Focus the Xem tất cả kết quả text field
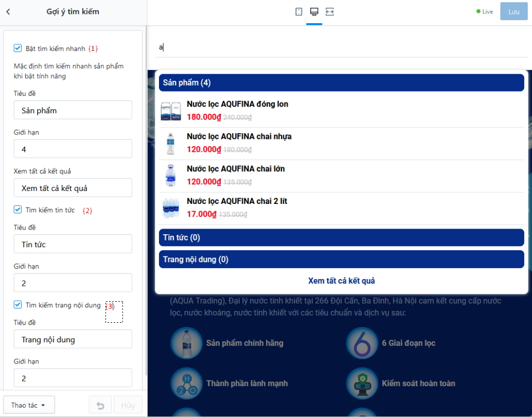 [73, 188]
